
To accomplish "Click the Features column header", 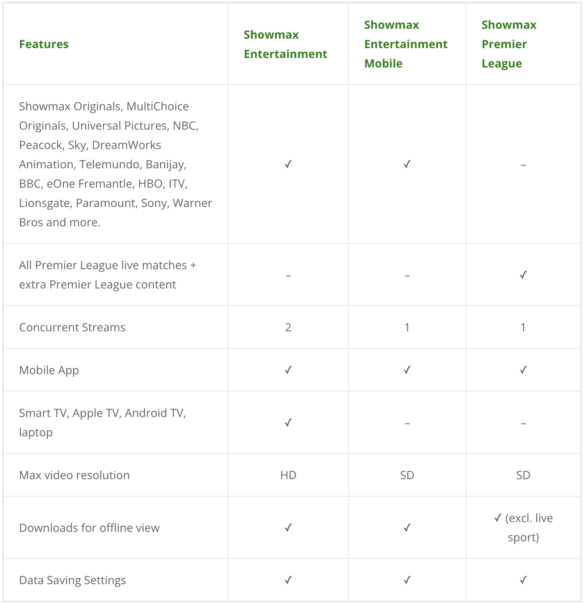I will click(x=44, y=44).
